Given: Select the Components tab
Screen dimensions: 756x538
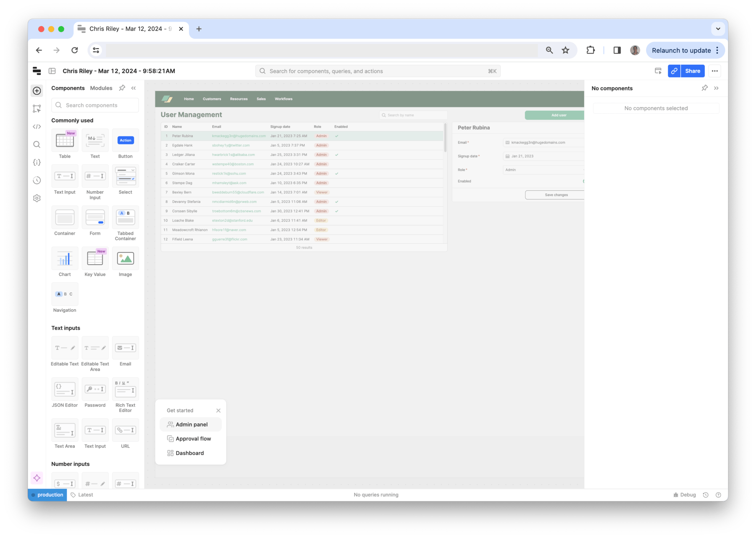Looking at the screenshot, I should click(x=68, y=88).
